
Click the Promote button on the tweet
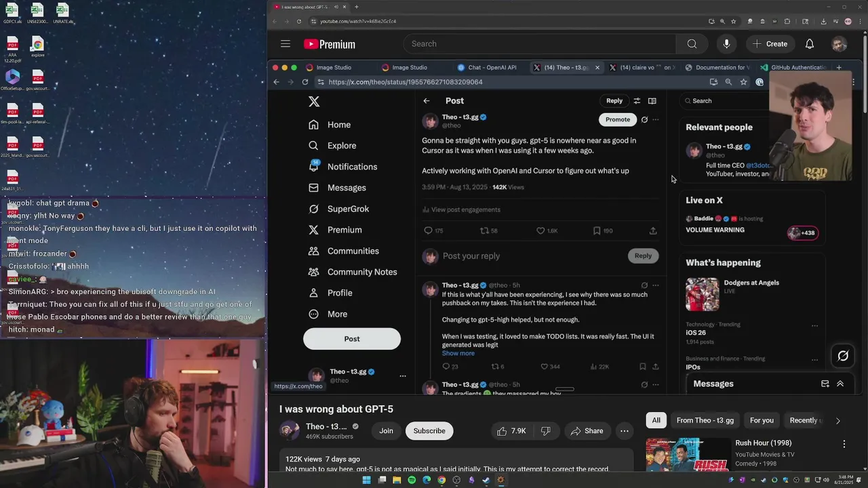click(x=618, y=119)
